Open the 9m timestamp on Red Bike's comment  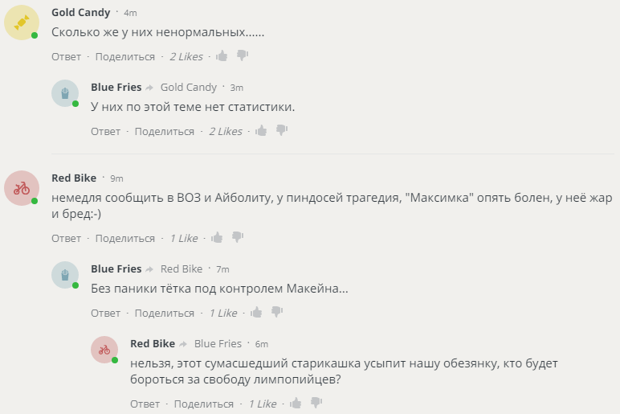click(x=116, y=178)
